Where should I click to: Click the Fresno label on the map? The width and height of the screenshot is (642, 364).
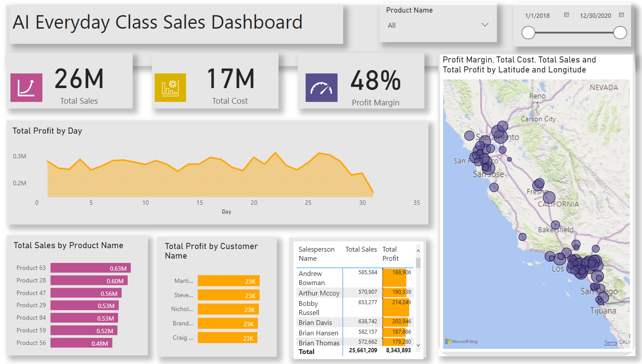click(x=537, y=192)
